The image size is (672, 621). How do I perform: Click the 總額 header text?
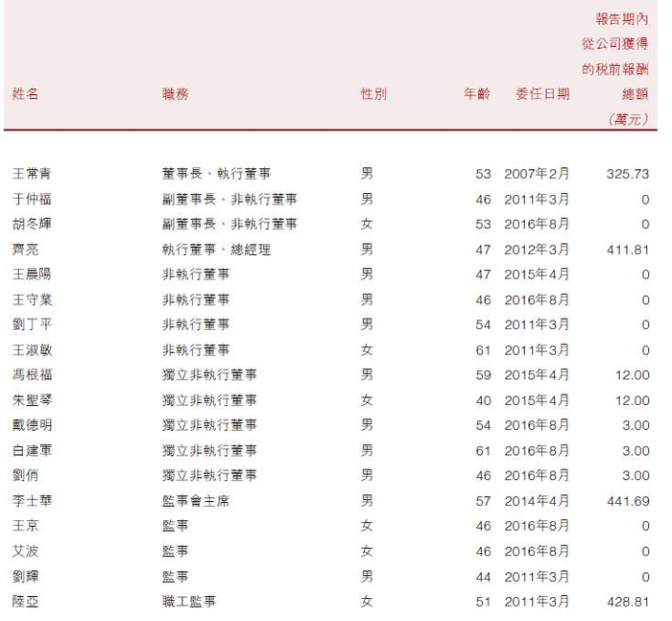pyautogui.click(x=636, y=93)
